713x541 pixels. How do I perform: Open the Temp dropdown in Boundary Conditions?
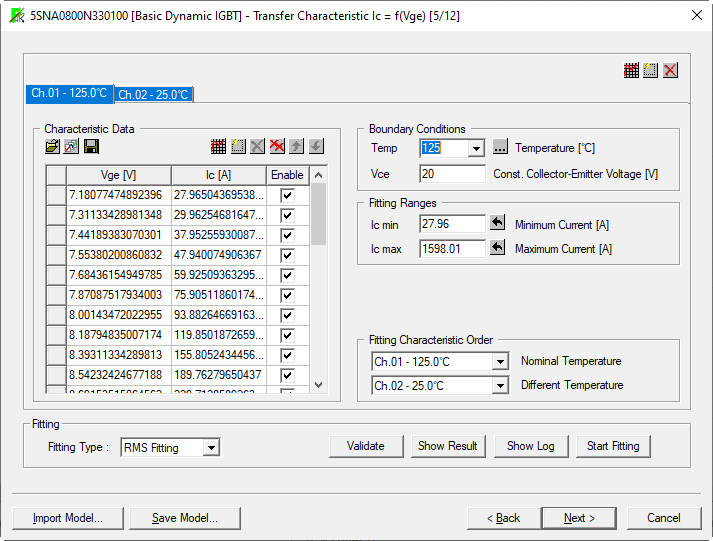(476, 148)
